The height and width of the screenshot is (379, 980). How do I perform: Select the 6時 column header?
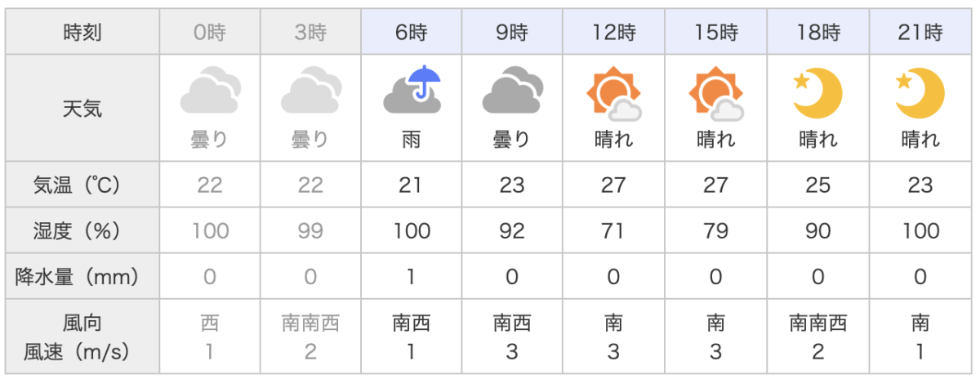click(412, 34)
